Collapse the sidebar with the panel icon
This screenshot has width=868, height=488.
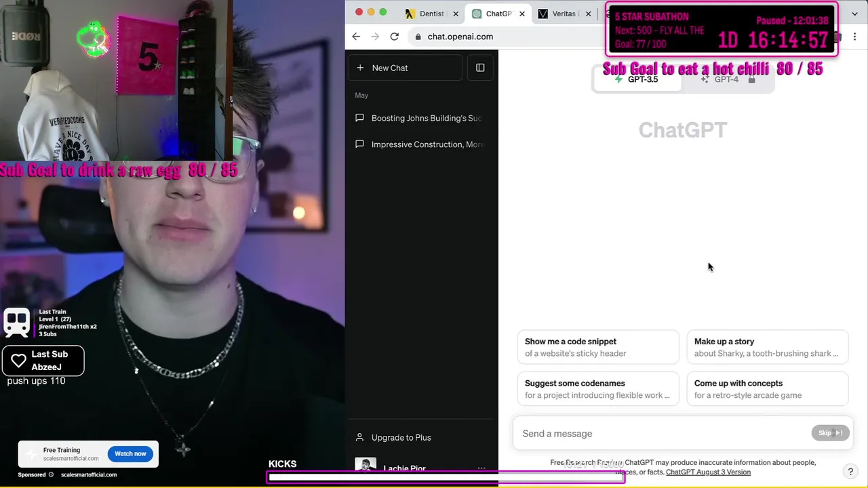[x=480, y=68]
